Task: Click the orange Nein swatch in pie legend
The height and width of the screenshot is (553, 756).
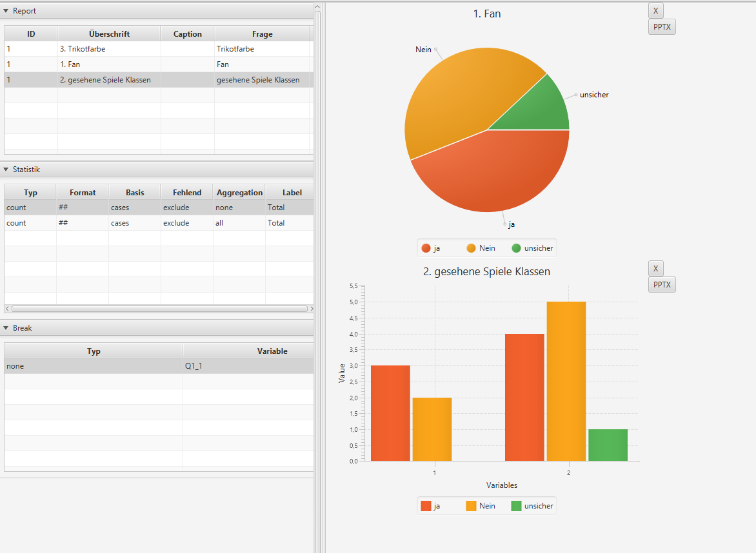Action: [471, 248]
